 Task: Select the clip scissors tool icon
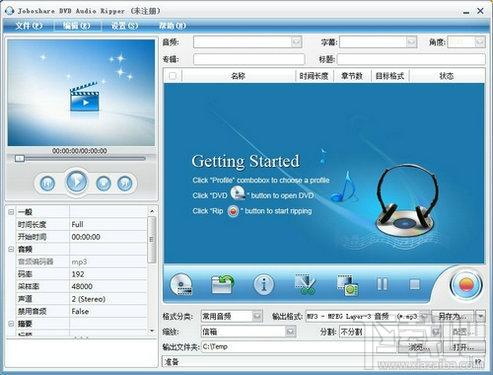tap(305, 284)
